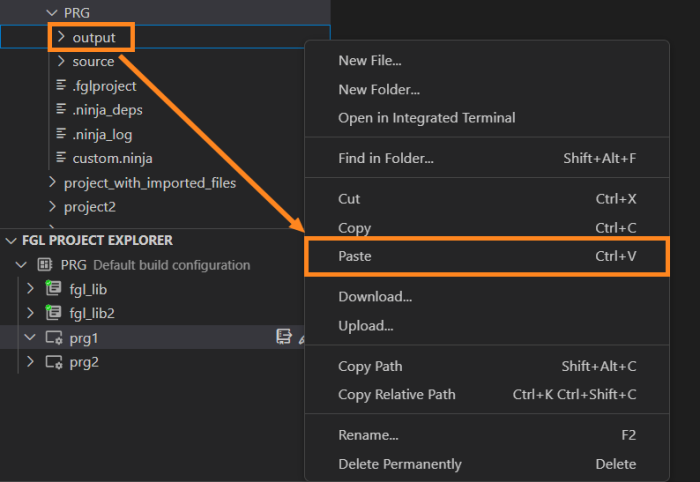
Task: Choose Open in Integrated Terminal
Action: click(426, 118)
